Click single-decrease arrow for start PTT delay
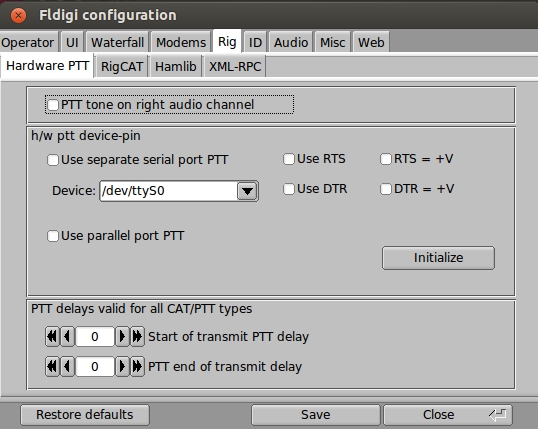 [x=68, y=337]
